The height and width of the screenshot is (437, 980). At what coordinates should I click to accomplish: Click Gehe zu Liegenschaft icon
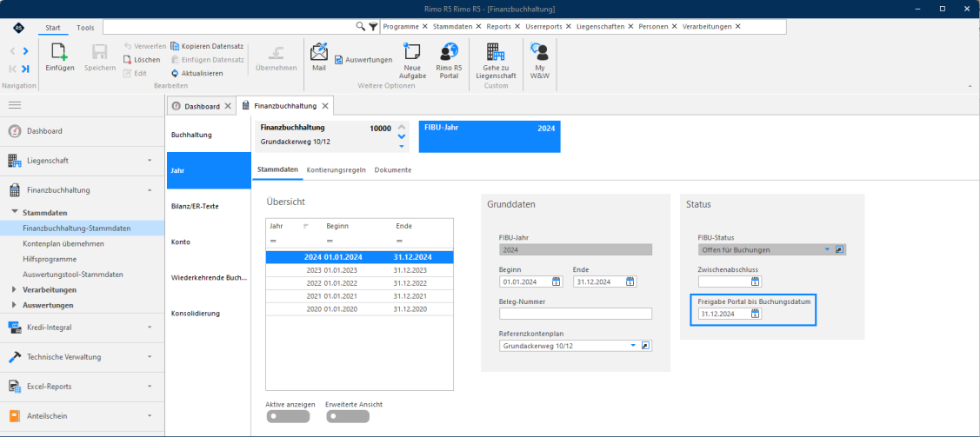(495, 51)
